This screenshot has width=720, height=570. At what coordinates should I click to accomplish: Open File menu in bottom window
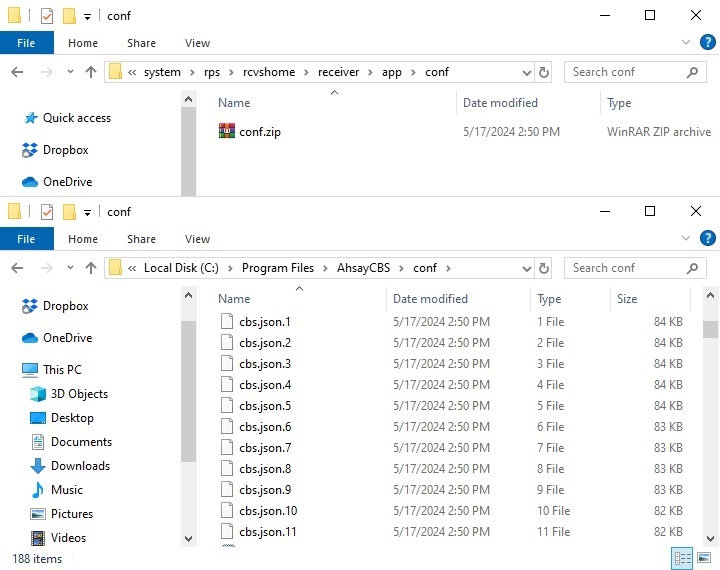click(x=27, y=239)
